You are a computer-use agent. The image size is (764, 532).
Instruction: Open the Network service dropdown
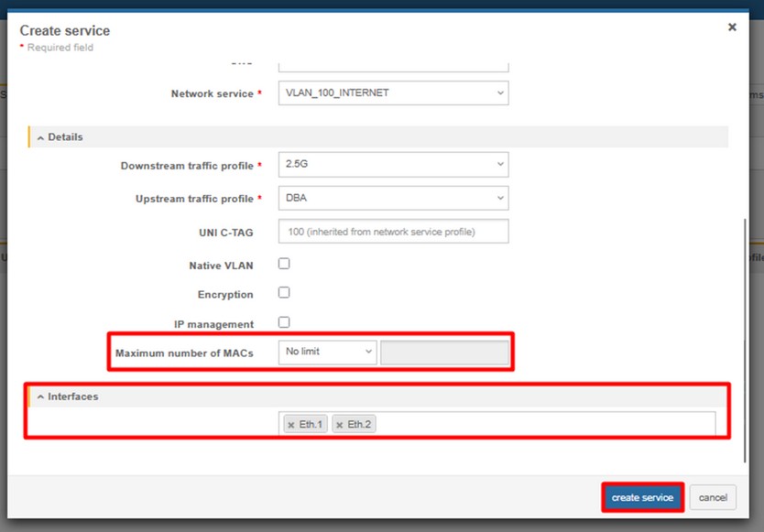tap(393, 92)
